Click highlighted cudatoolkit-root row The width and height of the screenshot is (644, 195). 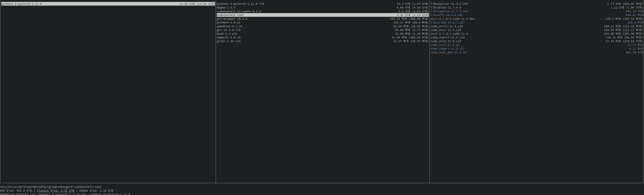(230, 15)
